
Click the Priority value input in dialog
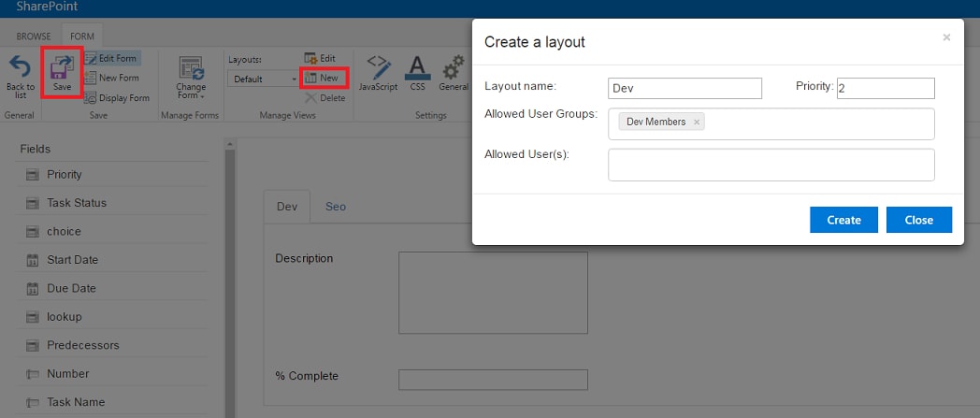click(x=886, y=89)
